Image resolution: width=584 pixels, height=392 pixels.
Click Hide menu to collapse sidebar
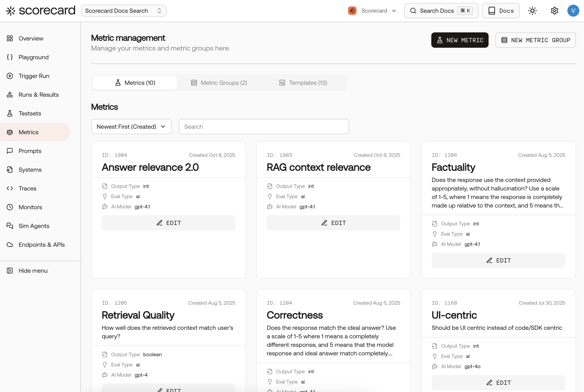[x=33, y=271]
